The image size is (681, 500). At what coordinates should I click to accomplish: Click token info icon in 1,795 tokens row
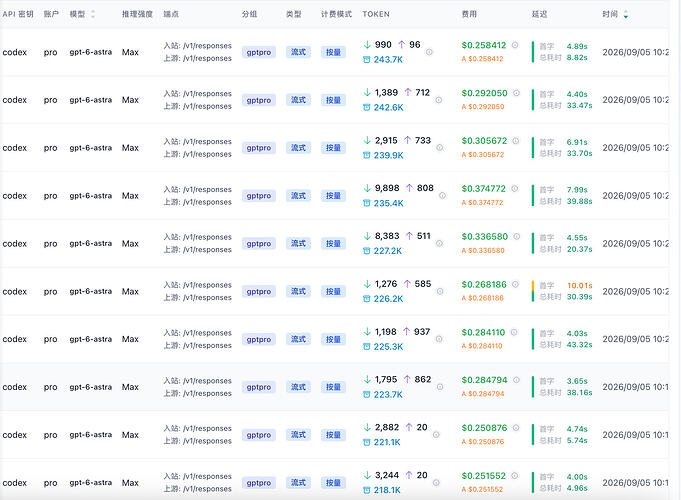440,387
